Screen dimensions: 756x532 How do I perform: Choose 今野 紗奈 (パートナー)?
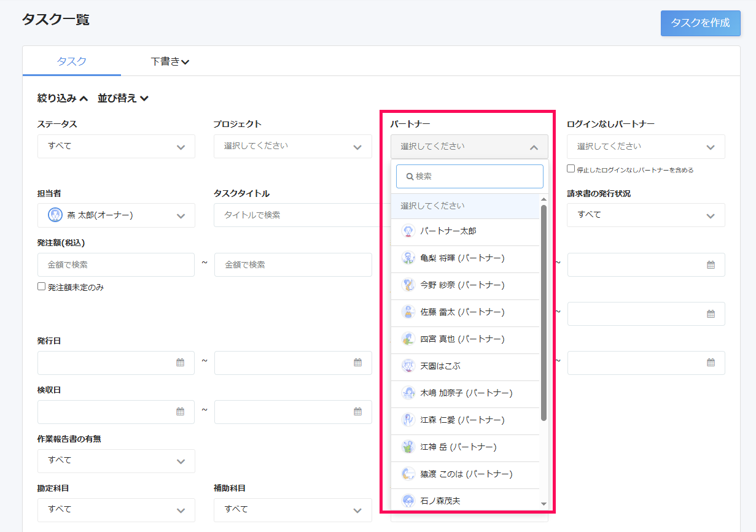tap(465, 285)
